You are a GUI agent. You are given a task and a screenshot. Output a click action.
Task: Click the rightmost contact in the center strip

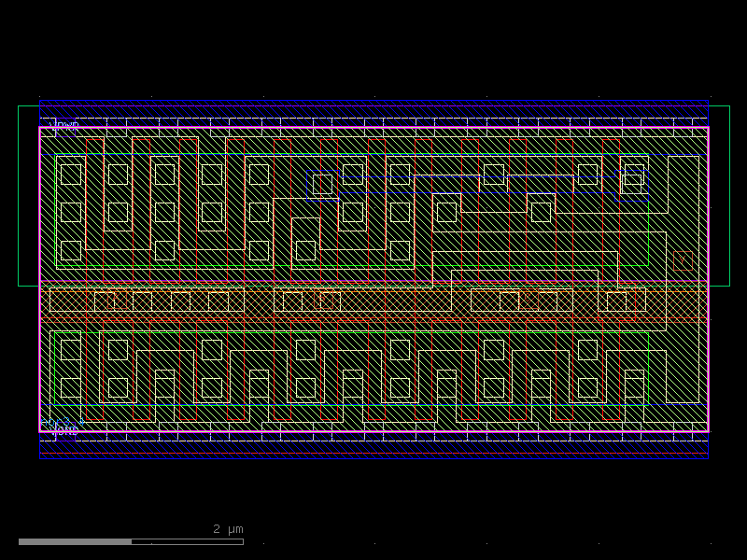click(616, 301)
